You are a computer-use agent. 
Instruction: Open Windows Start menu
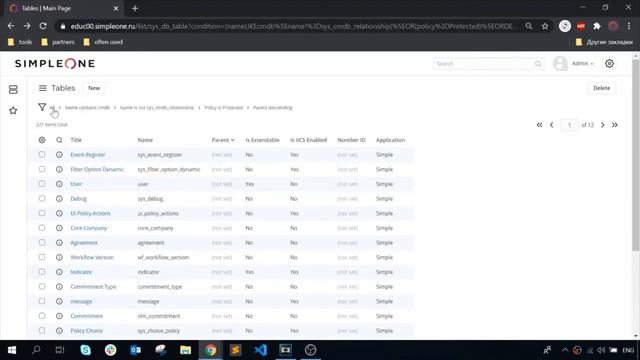tap(12, 350)
